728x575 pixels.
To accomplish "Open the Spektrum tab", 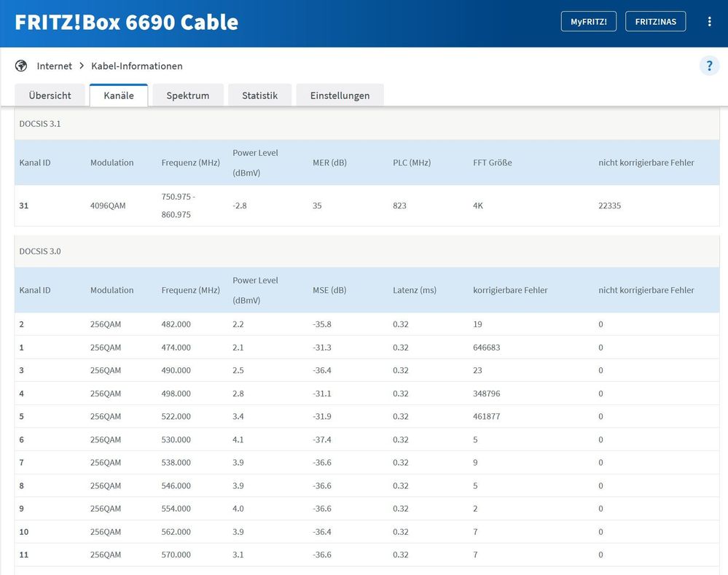I will pyautogui.click(x=187, y=95).
